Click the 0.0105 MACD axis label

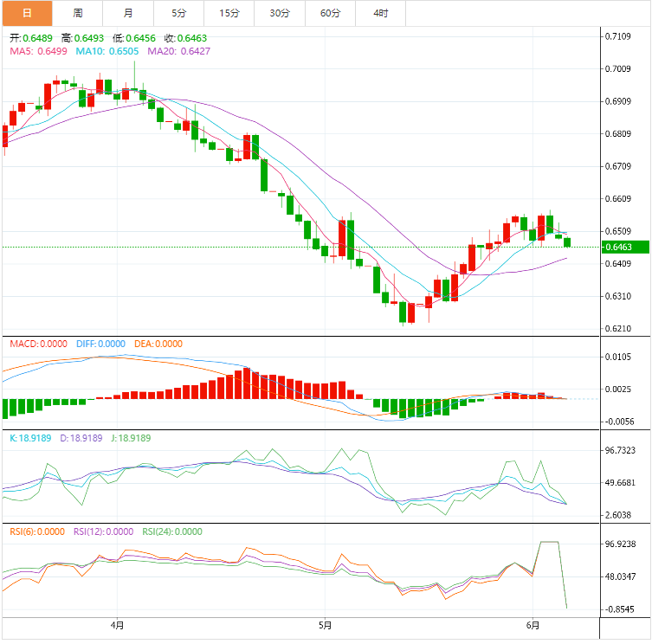pos(618,357)
